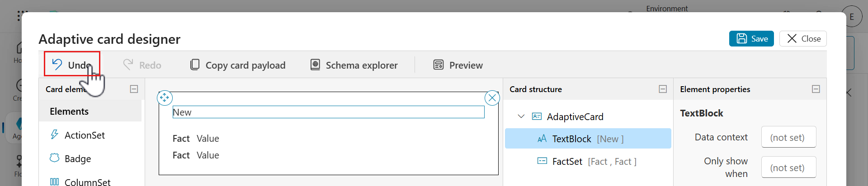Image resolution: width=868 pixels, height=186 pixels.
Task: Save the adaptive card
Action: click(x=751, y=39)
